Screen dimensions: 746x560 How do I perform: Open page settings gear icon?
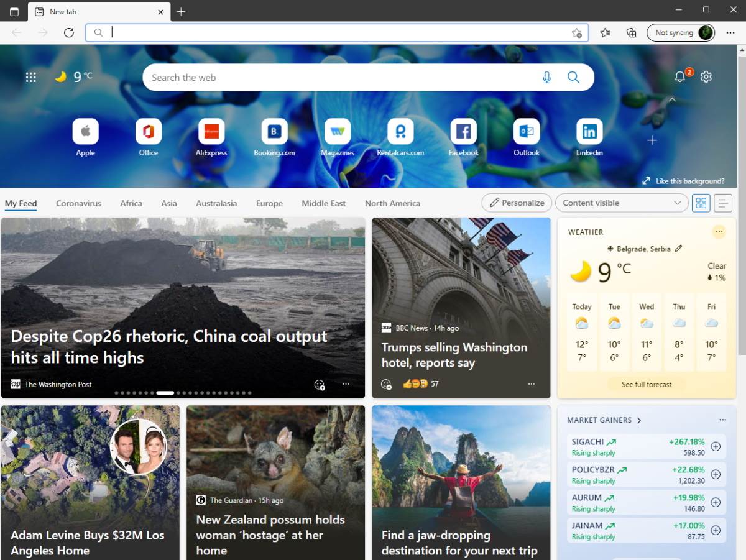[x=706, y=76]
